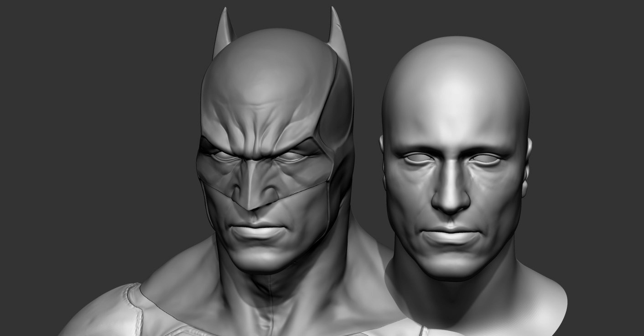644x336 pixels.
Task: Click Batman's furrowed brow area
Action: [x=258, y=132]
